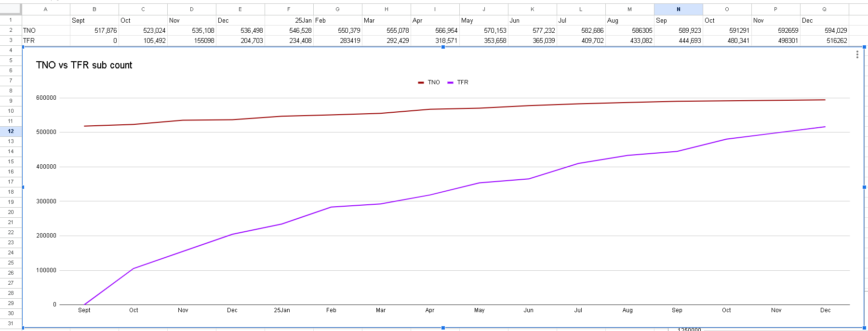Click cell containing 318,571

coord(435,40)
